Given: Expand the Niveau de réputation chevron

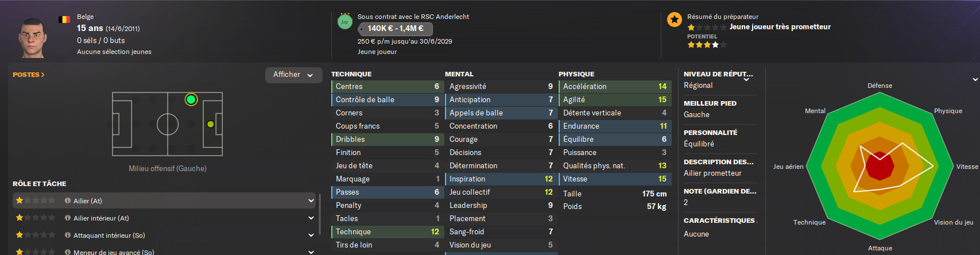Looking at the screenshot, I should click(x=746, y=80).
